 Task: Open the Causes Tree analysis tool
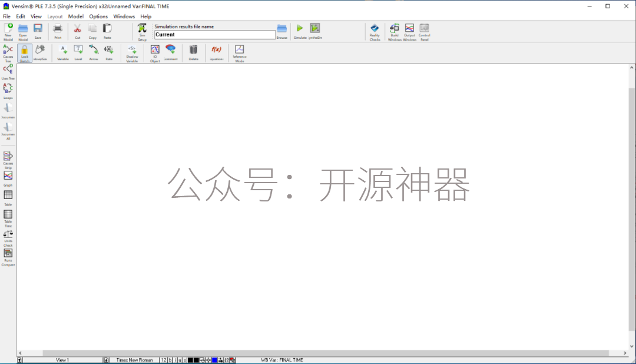point(8,53)
